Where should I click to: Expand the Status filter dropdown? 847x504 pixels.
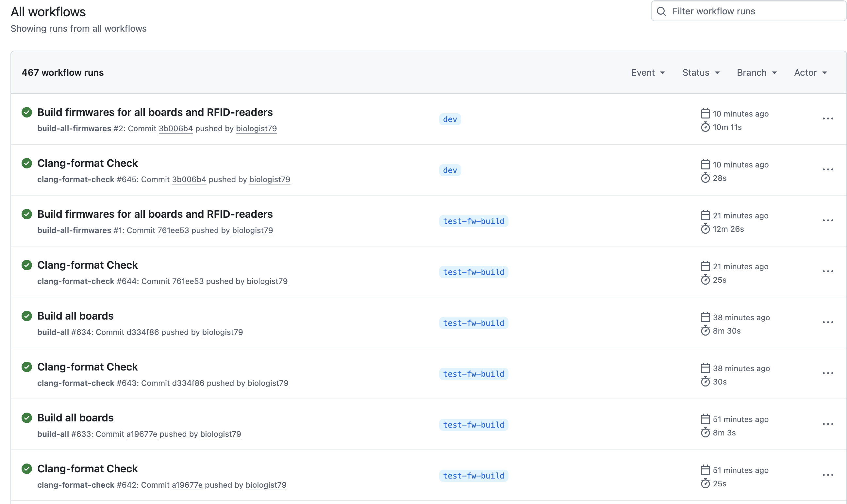pyautogui.click(x=701, y=73)
